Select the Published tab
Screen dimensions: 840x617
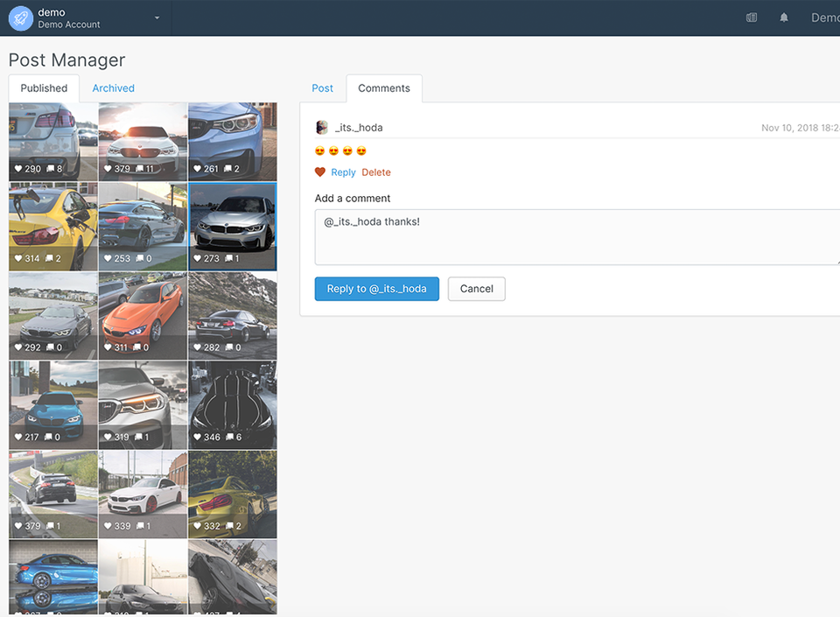click(x=44, y=88)
